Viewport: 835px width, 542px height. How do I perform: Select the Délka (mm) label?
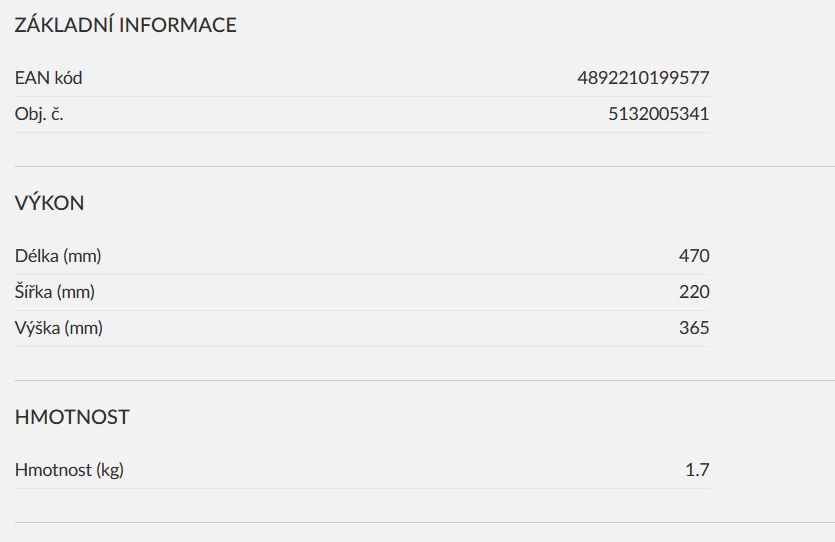pyautogui.click(x=58, y=256)
